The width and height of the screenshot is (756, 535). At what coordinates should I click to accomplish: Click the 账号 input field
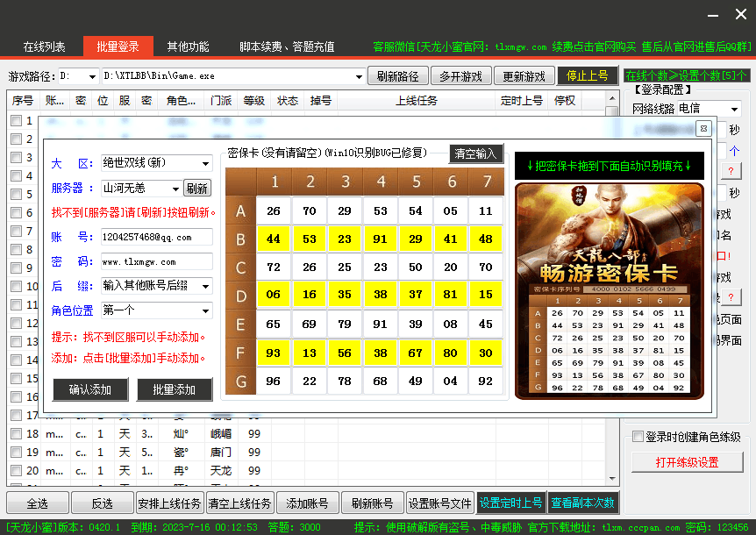pos(157,237)
